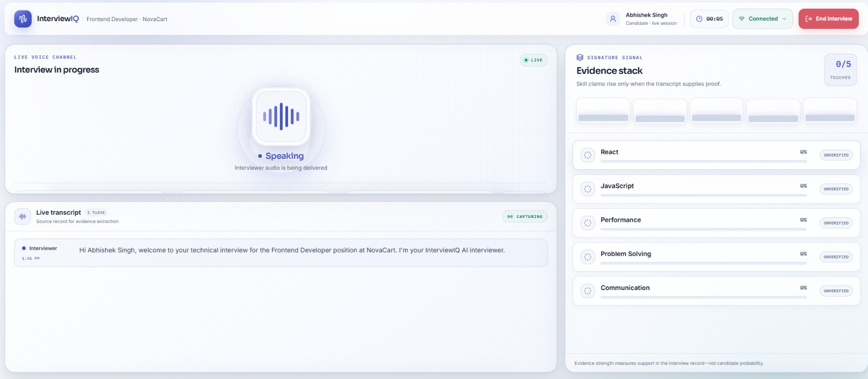
Task: Click the interviewer welcome message text
Action: 292,250
